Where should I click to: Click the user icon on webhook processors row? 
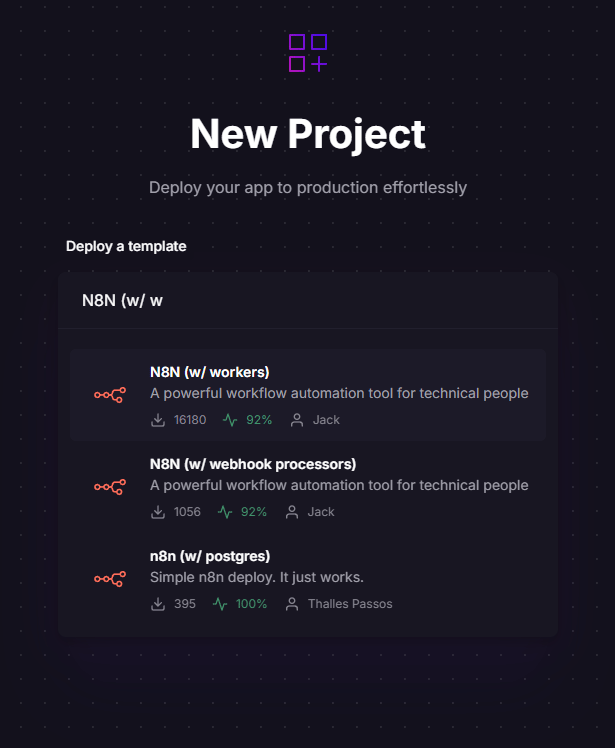click(292, 512)
